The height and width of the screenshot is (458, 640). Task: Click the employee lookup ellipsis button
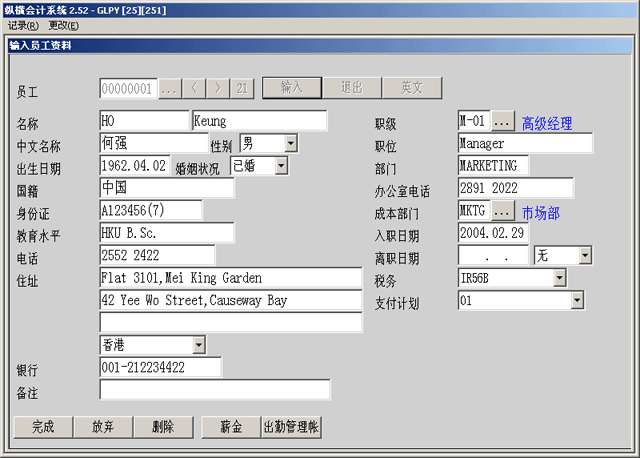[x=169, y=89]
